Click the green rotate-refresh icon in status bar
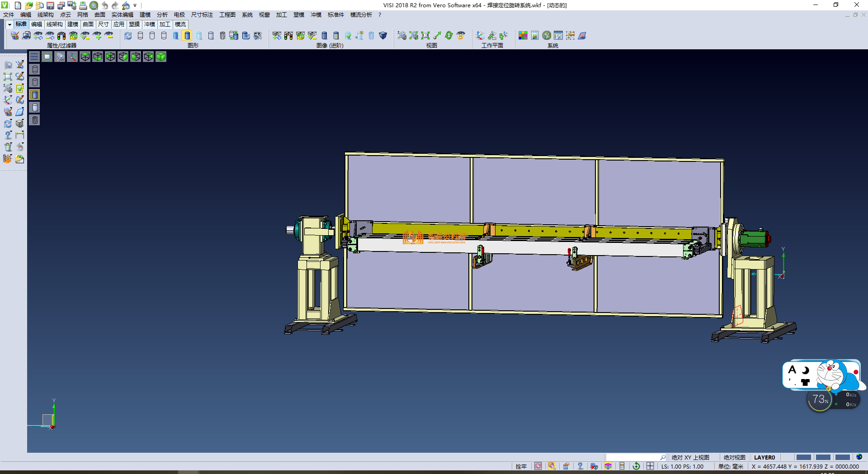868x474 pixels. pyautogui.click(x=636, y=466)
